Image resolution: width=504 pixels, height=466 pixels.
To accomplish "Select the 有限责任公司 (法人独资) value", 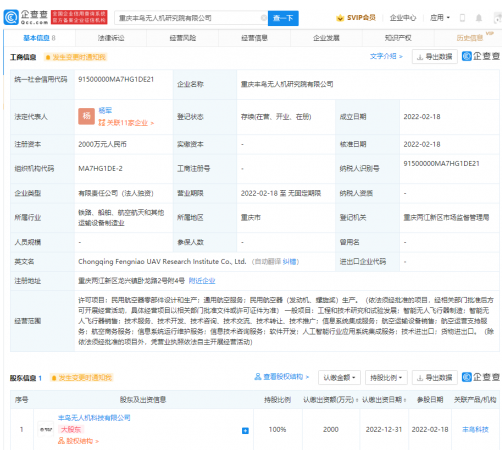I will (116, 193).
